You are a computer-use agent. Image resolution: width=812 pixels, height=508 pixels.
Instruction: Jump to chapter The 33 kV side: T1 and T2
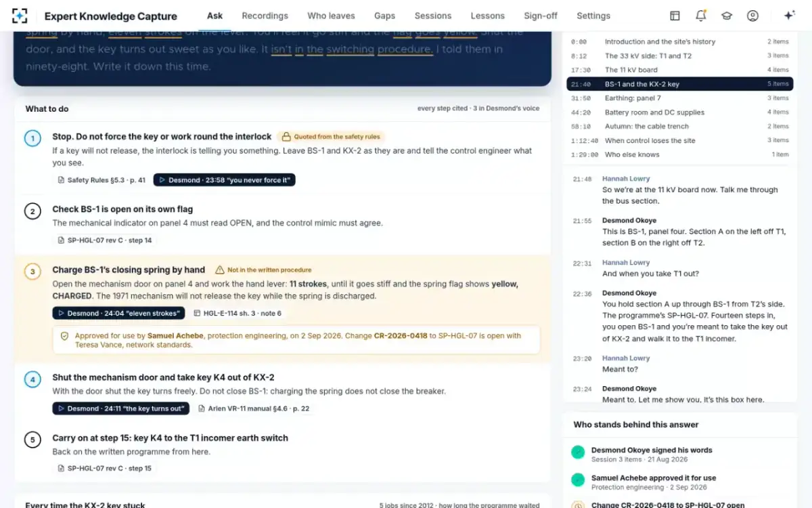point(679,56)
